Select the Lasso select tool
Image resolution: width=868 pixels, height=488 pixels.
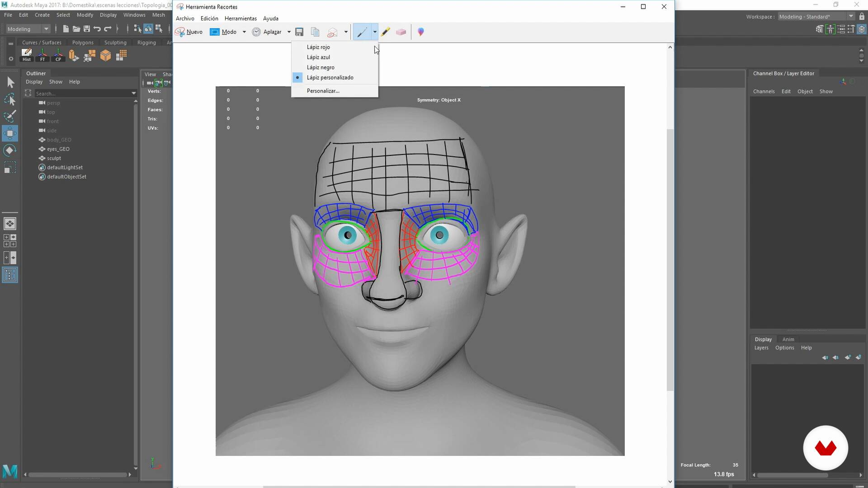(x=10, y=99)
